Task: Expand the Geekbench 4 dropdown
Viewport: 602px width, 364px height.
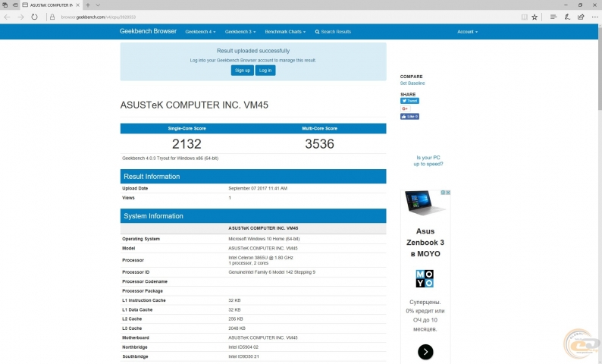Action: click(200, 32)
